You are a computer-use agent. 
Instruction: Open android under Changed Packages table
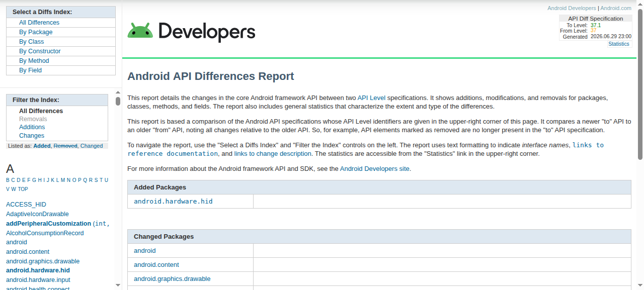[145, 251]
